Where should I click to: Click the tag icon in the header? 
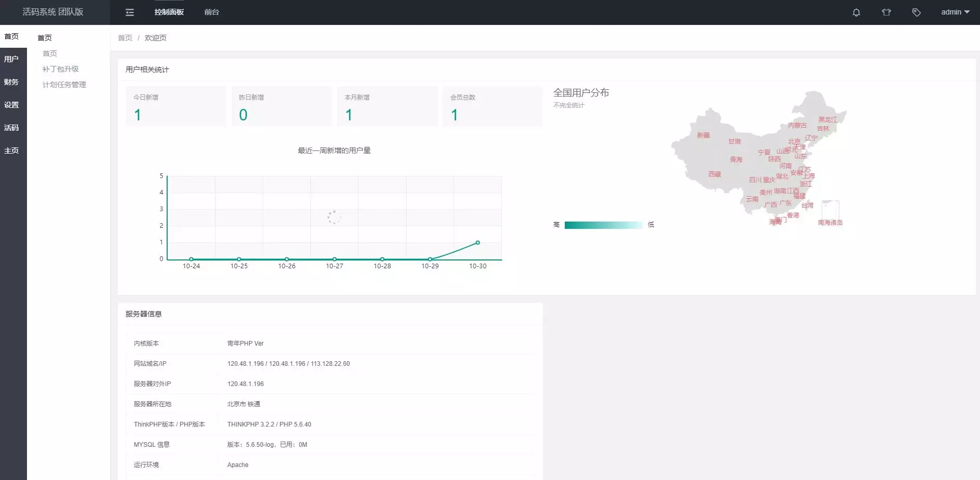click(x=917, y=12)
